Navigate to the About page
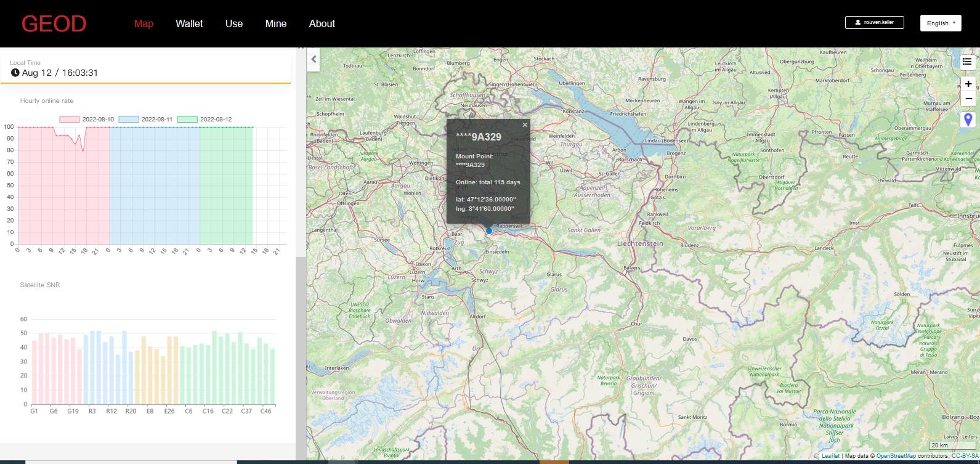Viewport: 980px width, 464px height. tap(322, 23)
